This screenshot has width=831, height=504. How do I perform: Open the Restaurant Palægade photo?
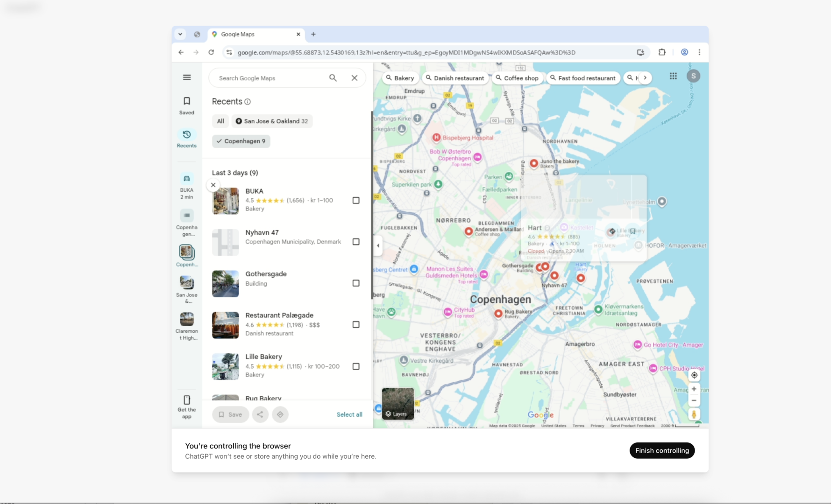pyautogui.click(x=226, y=325)
